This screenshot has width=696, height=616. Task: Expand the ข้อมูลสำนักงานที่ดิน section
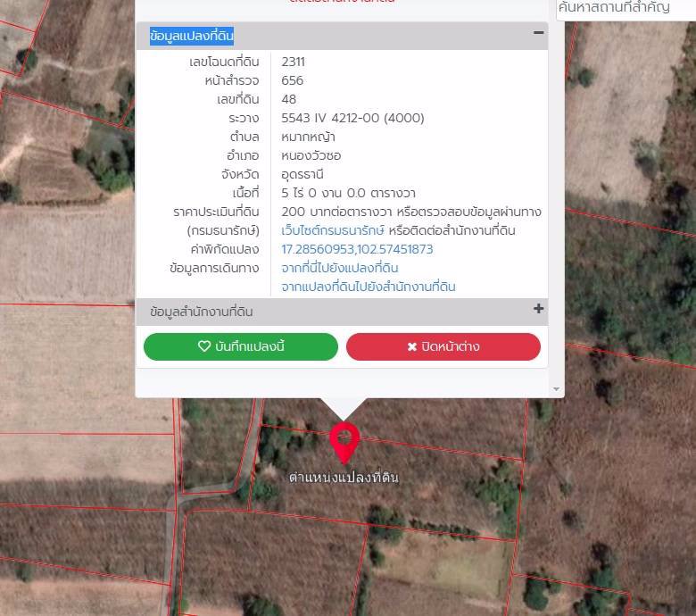(x=202, y=312)
